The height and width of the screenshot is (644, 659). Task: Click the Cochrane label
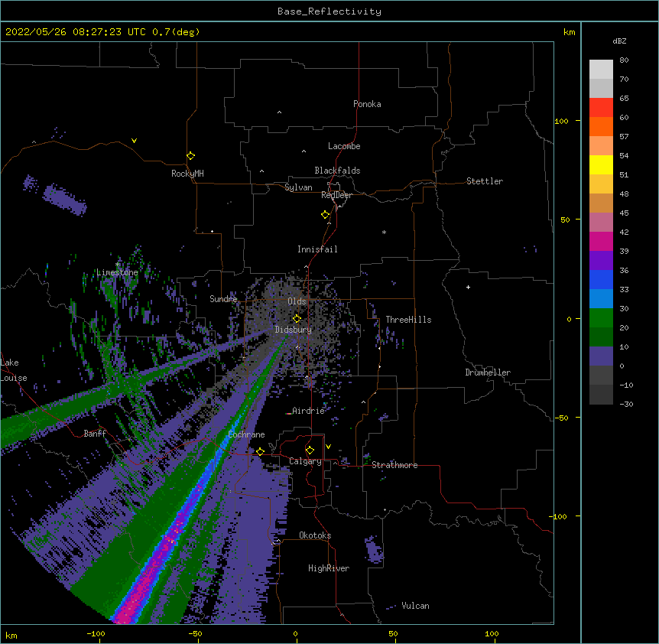246,434
